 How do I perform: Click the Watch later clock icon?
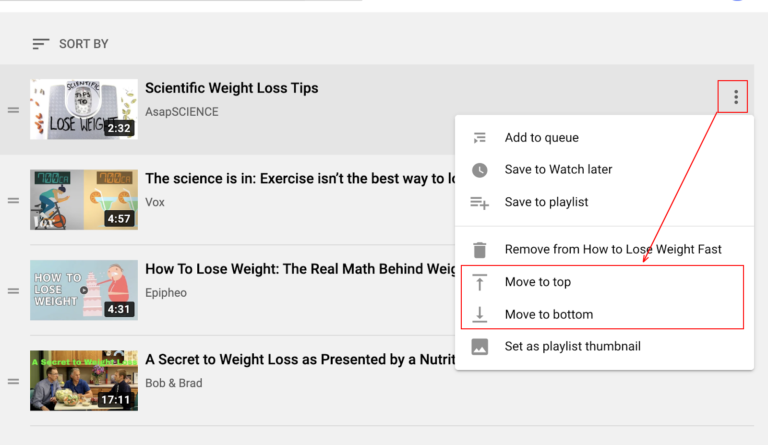click(x=480, y=170)
